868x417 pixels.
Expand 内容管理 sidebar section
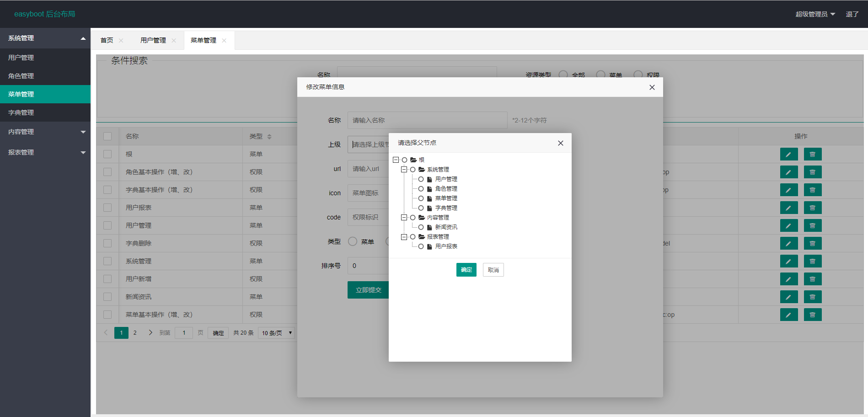pyautogui.click(x=45, y=132)
